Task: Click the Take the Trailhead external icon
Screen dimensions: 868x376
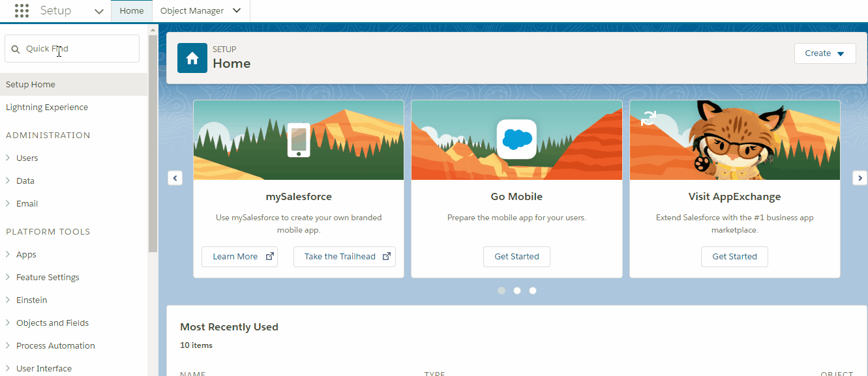Action: point(387,256)
